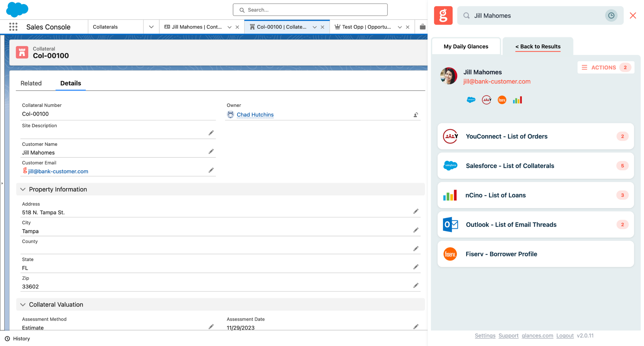Visit glances.com footer link

[537, 336]
